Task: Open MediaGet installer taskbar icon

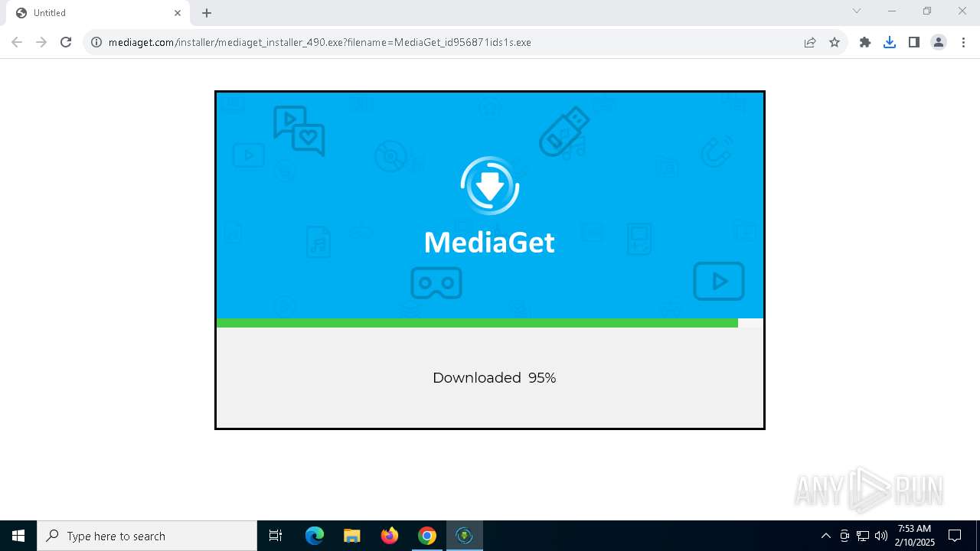Action: 465,536
